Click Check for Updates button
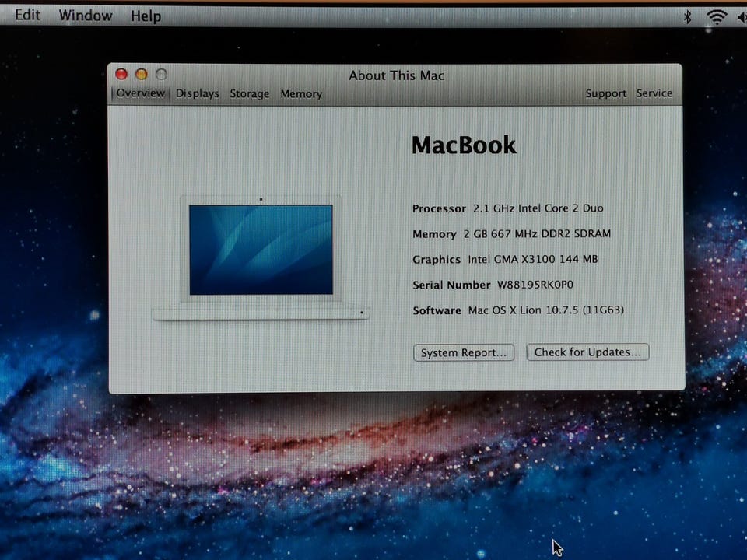Screen dimensions: 747x560 click(587, 352)
